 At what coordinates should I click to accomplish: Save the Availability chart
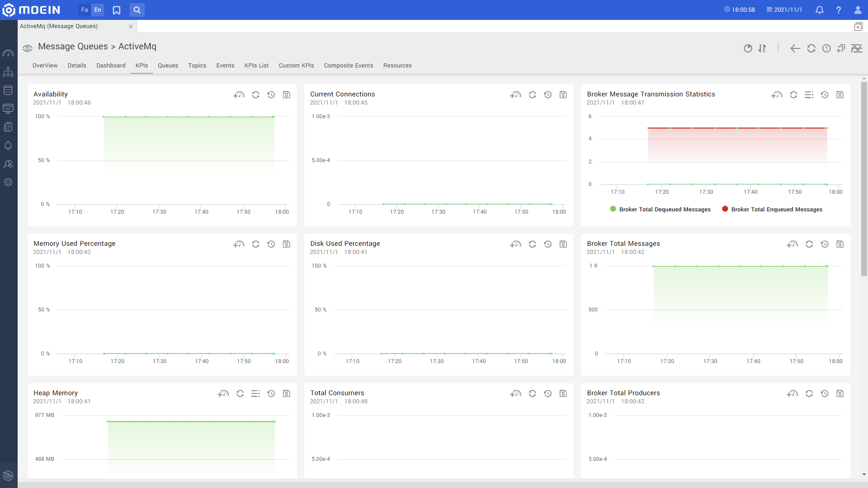(287, 95)
